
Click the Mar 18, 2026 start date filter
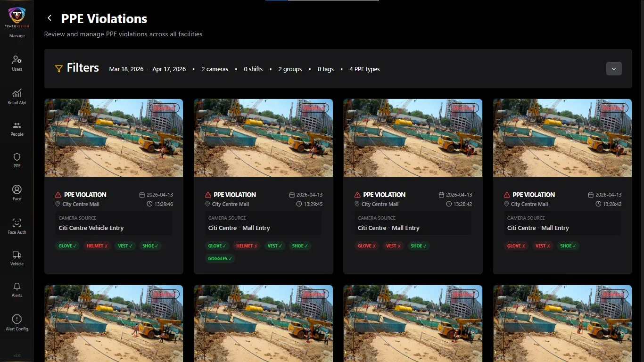click(x=126, y=69)
